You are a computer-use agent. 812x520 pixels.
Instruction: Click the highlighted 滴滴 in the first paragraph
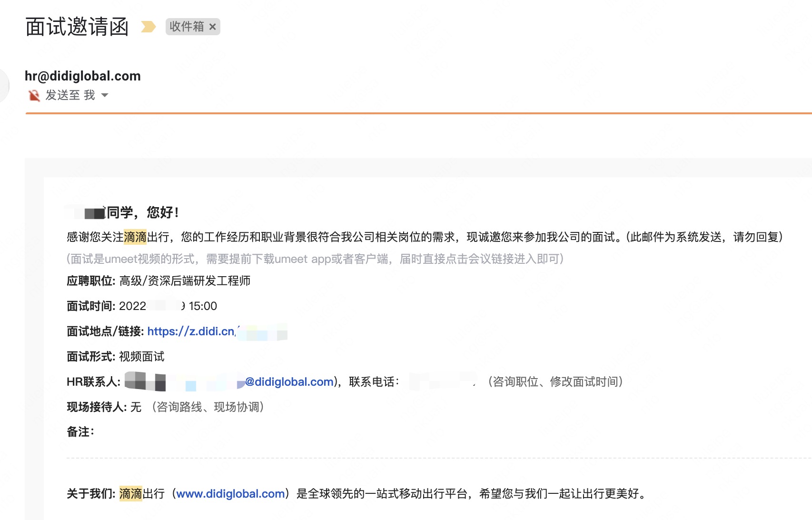point(135,237)
